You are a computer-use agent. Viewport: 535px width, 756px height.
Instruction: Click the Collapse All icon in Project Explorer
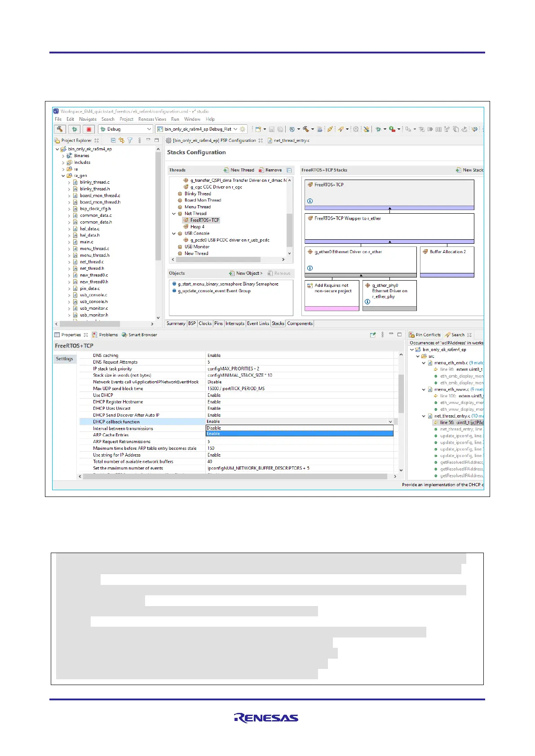[x=113, y=141]
